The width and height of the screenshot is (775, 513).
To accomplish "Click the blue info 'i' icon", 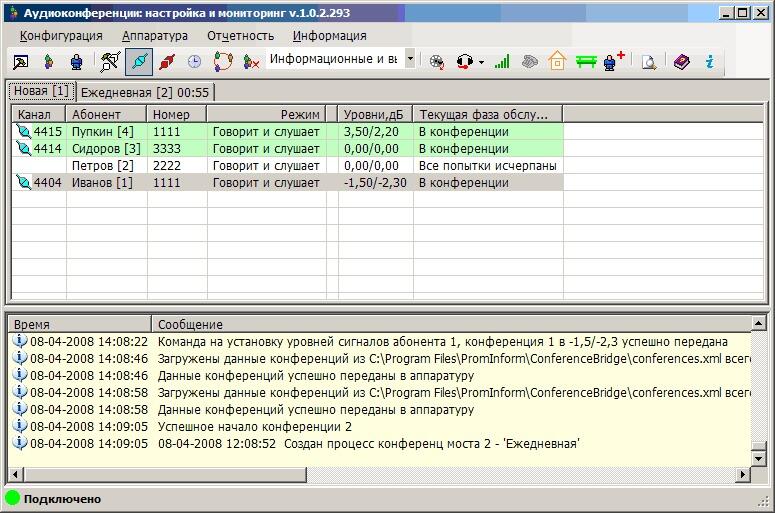I will (x=710, y=62).
